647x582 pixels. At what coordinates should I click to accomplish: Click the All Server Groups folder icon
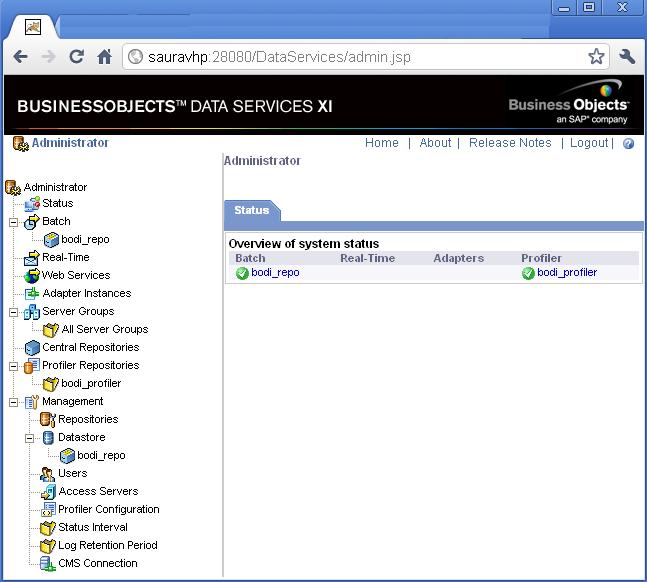click(51, 329)
